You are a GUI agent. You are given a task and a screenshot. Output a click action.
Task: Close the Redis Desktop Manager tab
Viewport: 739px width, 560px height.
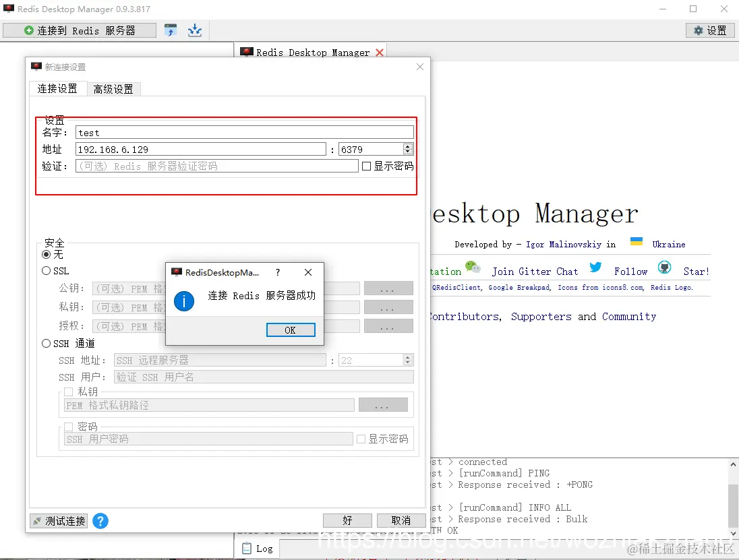click(380, 53)
